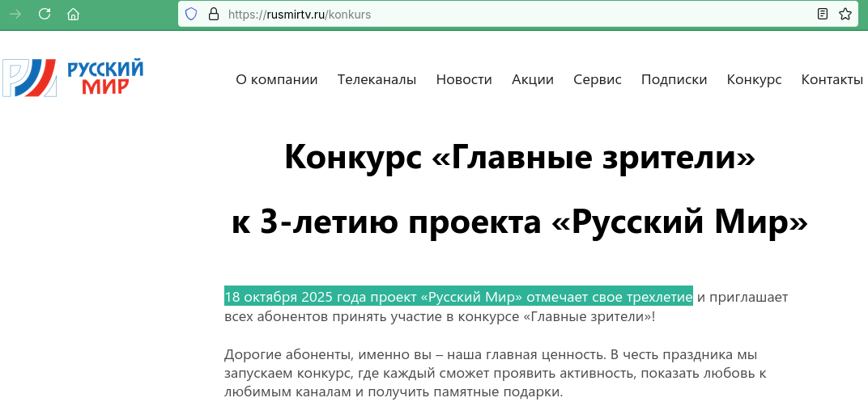This screenshot has width=868, height=402.
Task: Focus the rusmirtv.ru/konkurs address field
Action: tap(517, 15)
